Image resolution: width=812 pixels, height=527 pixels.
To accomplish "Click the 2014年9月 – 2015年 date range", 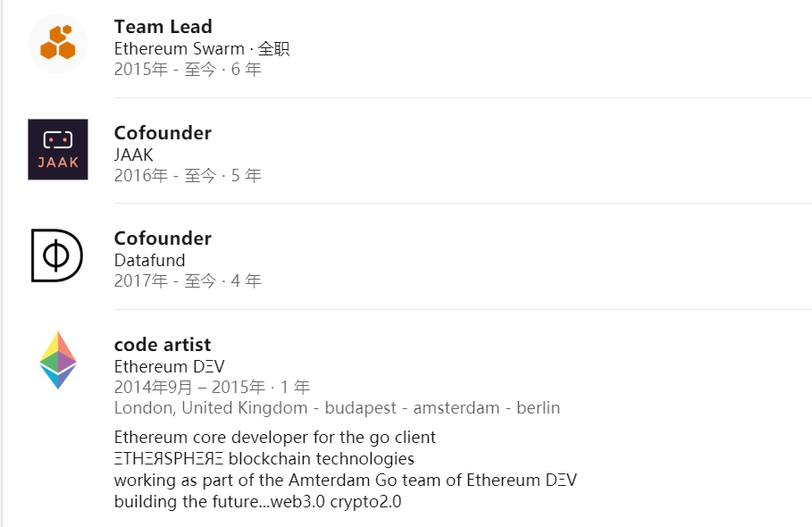I will (212, 388).
